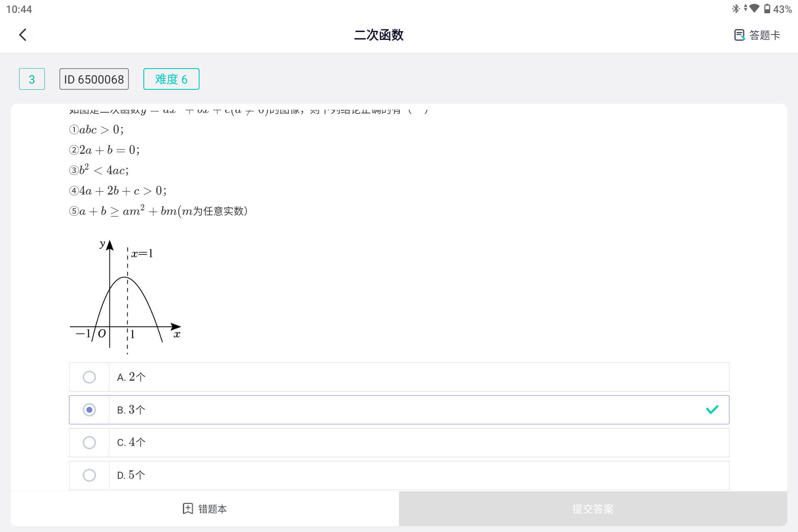Tap the 难度 6 difficulty tag
Screen dimensions: 798x532
click(x=171, y=79)
